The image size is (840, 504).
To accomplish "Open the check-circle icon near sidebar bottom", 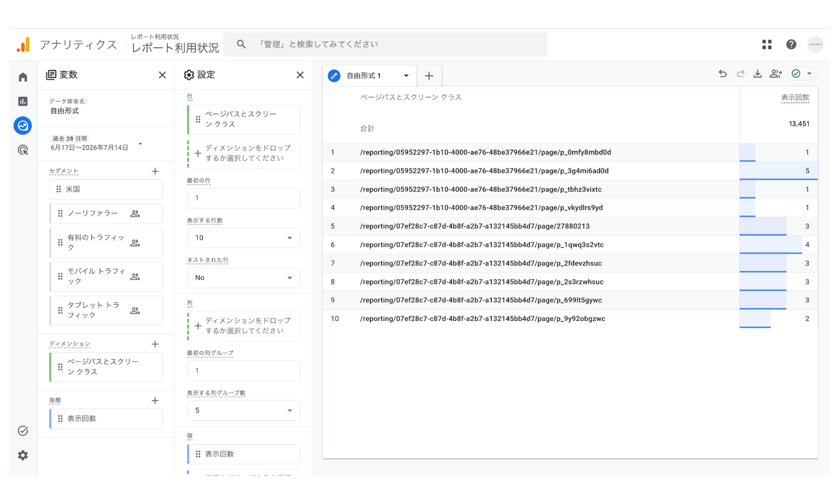I will [23, 431].
